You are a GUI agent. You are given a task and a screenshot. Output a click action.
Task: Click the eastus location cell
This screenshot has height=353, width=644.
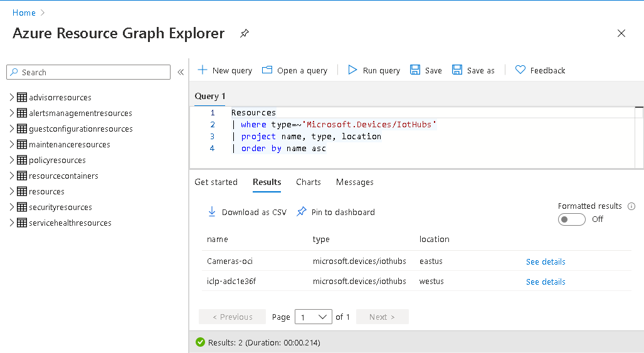[431, 261]
